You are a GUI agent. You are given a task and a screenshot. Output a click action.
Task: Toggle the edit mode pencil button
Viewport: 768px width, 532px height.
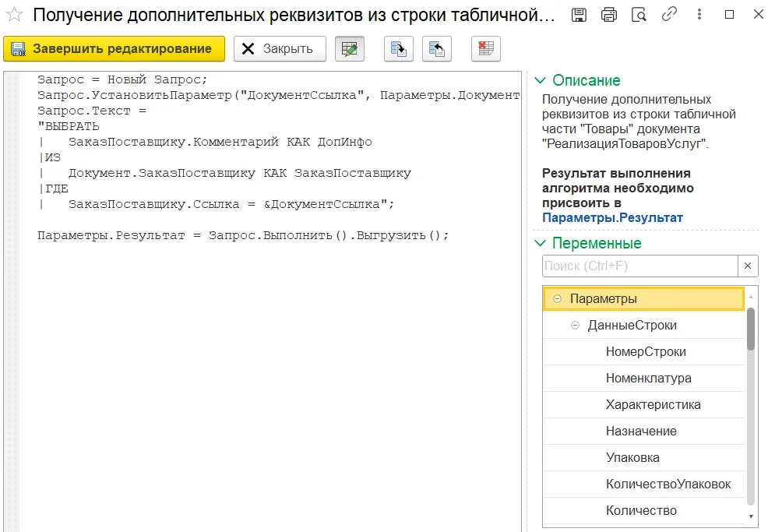[350, 49]
